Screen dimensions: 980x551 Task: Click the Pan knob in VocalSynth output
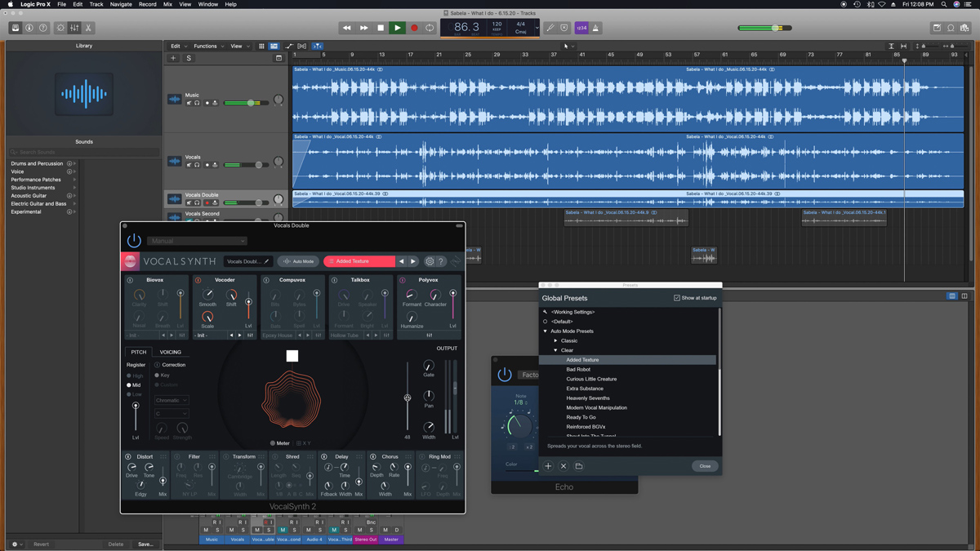(429, 396)
